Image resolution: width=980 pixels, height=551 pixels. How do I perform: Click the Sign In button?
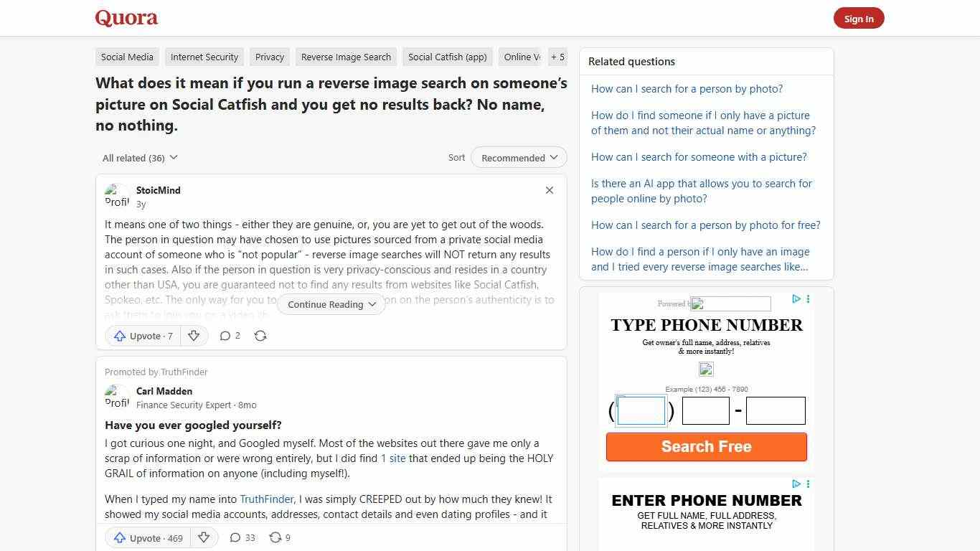tap(859, 18)
